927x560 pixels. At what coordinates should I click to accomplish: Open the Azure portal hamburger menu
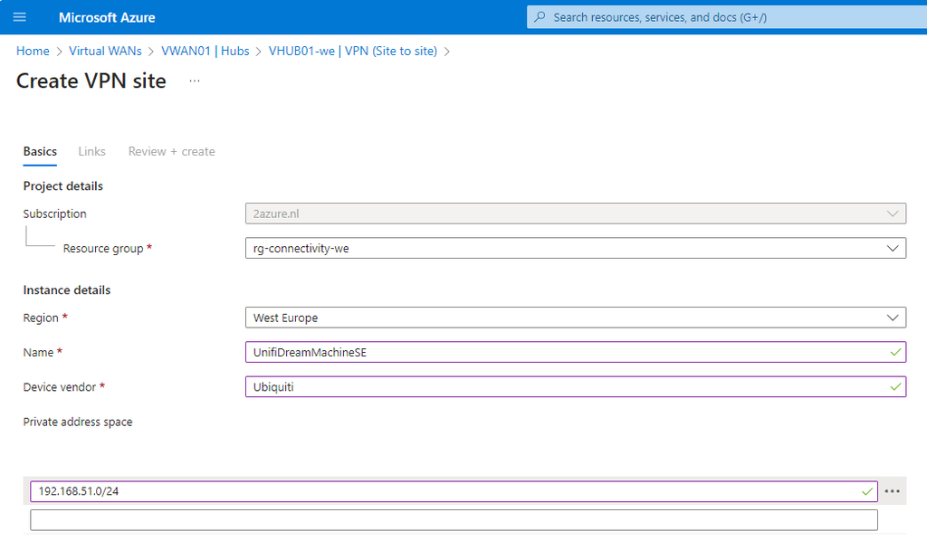[x=20, y=17]
